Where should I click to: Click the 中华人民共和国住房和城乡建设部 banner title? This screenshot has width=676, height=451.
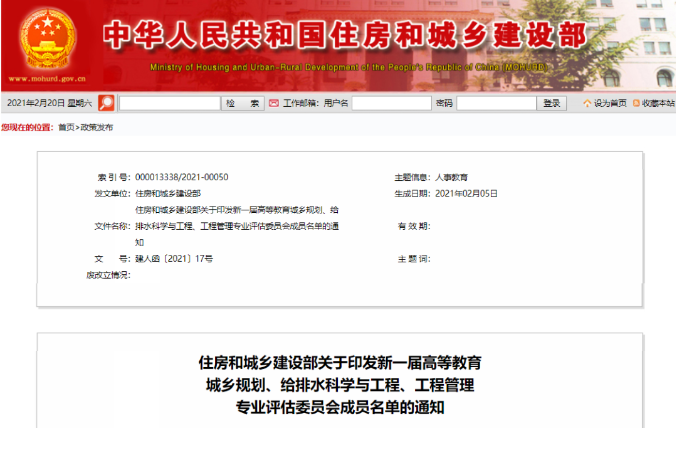[345, 35]
